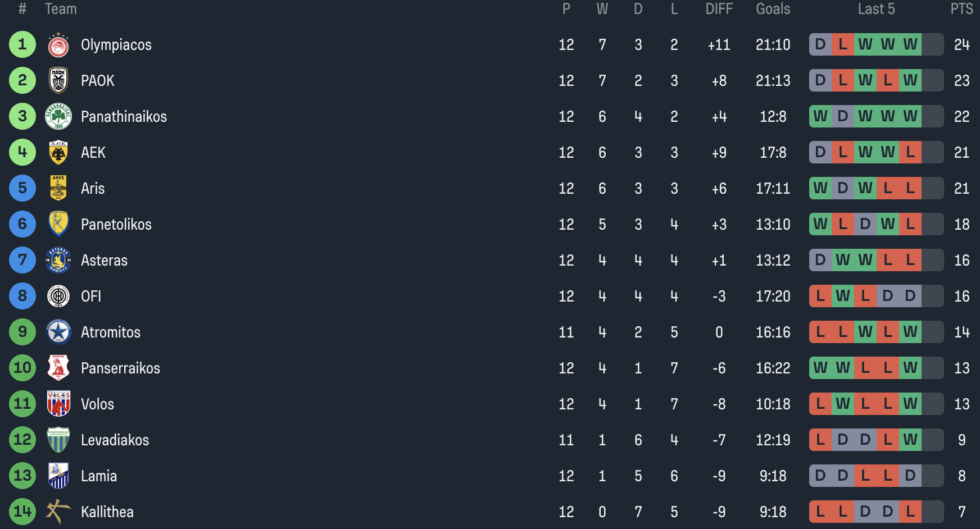The width and height of the screenshot is (980, 529).
Task: Click the Panathinaikos shamrock crest icon
Action: coord(58,117)
